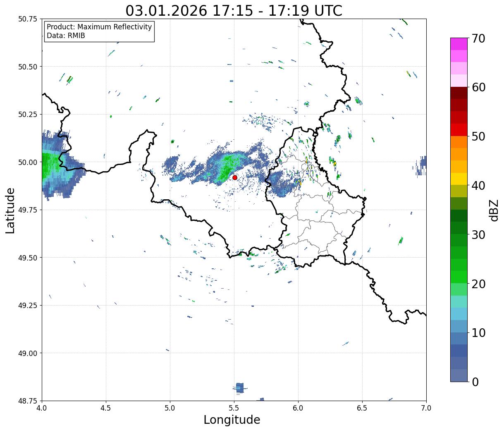Click the longitude tick label 4.5
The image size is (504, 430).
coord(106,408)
